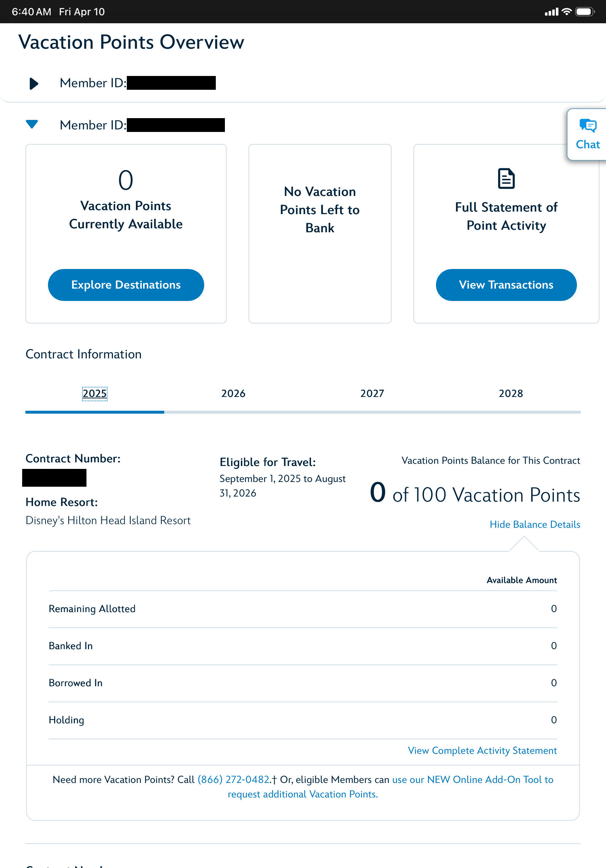Tap the Vacation Points Currently Available count
Image resolution: width=606 pixels, height=868 pixels.
pos(126,180)
